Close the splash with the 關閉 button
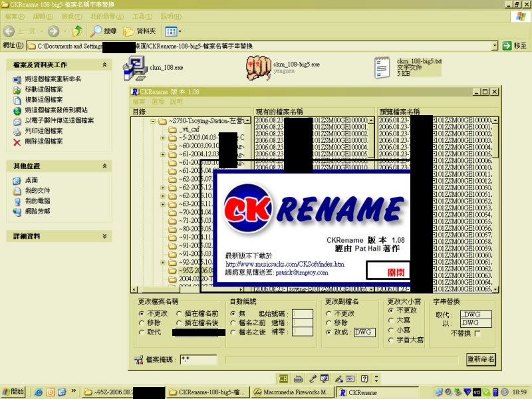The image size is (532, 399). pos(389,272)
